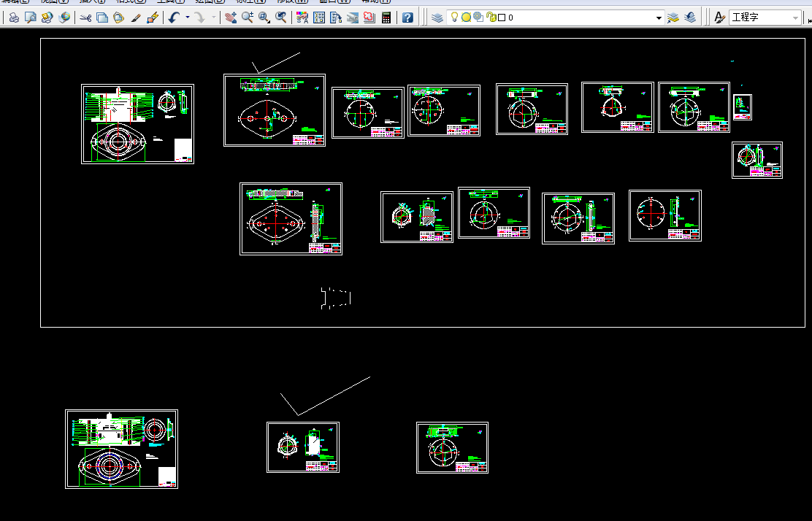Select the small narrow drawing sheet
Image resolution: width=812 pixels, height=521 pixels.
tap(743, 107)
